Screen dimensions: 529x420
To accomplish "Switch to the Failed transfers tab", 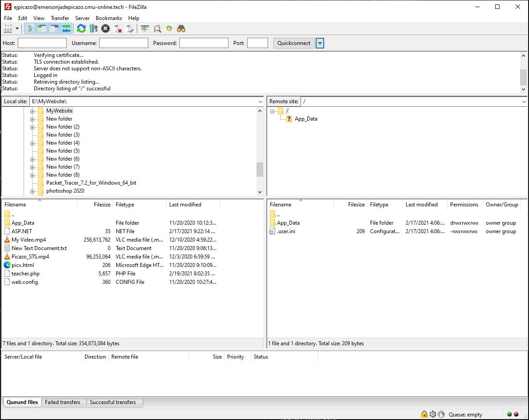I will click(x=63, y=402).
